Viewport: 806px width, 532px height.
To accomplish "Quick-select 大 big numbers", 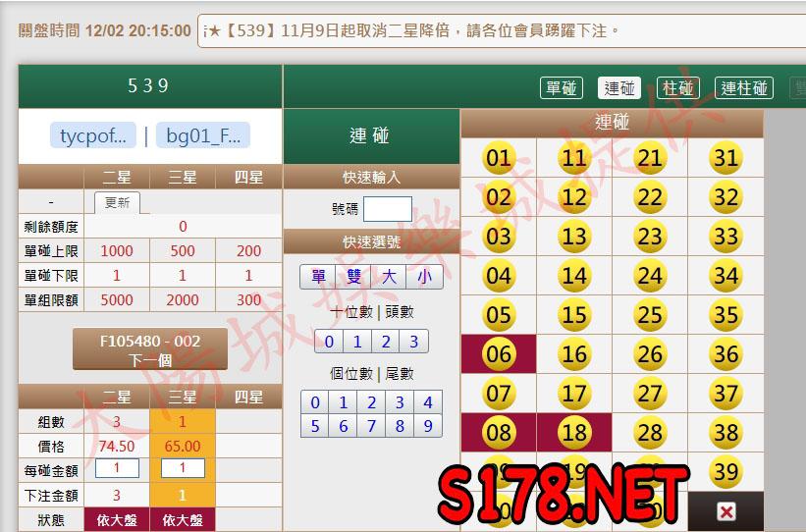I will [x=389, y=277].
